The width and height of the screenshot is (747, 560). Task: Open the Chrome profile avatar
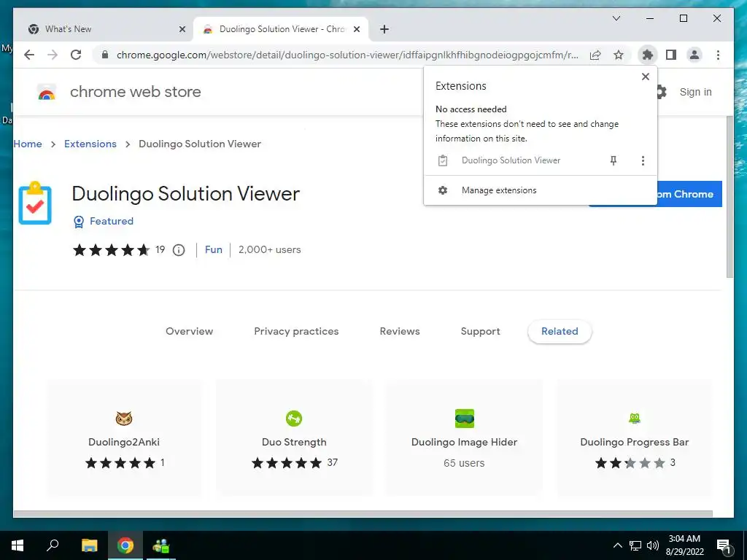(694, 55)
